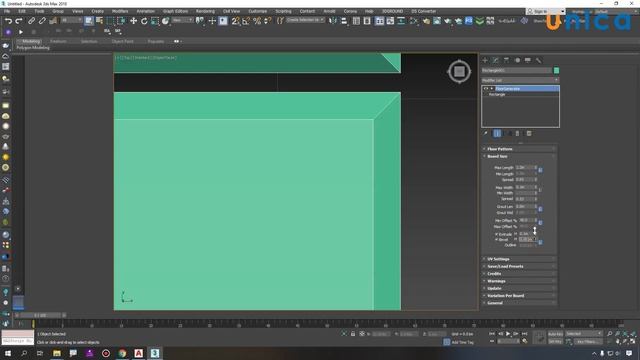Open File Explorer from the taskbar
The height and width of the screenshot is (360, 640).
coord(57,353)
